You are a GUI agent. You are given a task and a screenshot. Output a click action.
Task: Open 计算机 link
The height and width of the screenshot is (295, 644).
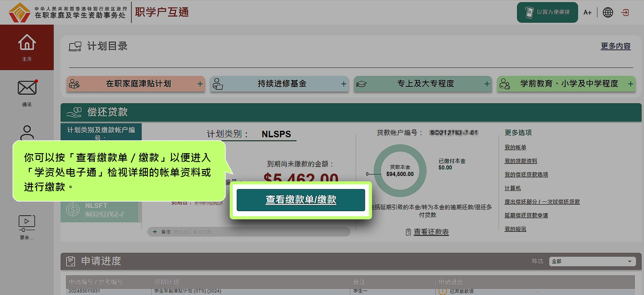(x=513, y=188)
